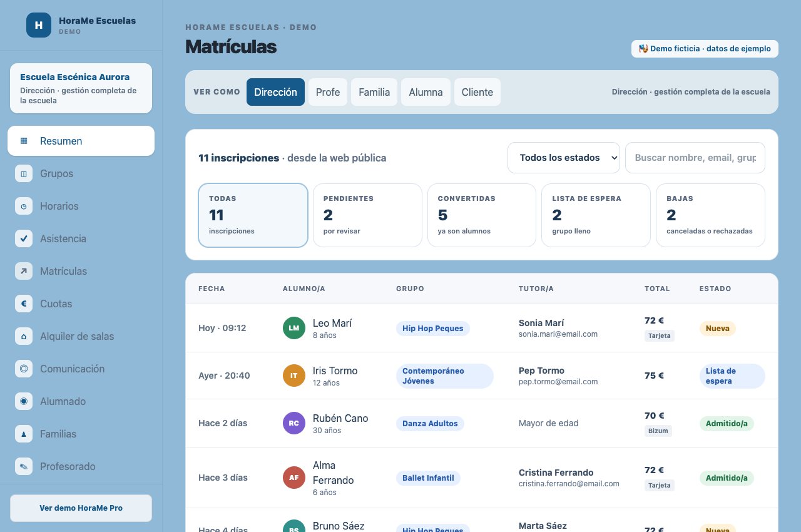Open Familias in the sidebar
This screenshot has width=801, height=532.
coord(81,434)
